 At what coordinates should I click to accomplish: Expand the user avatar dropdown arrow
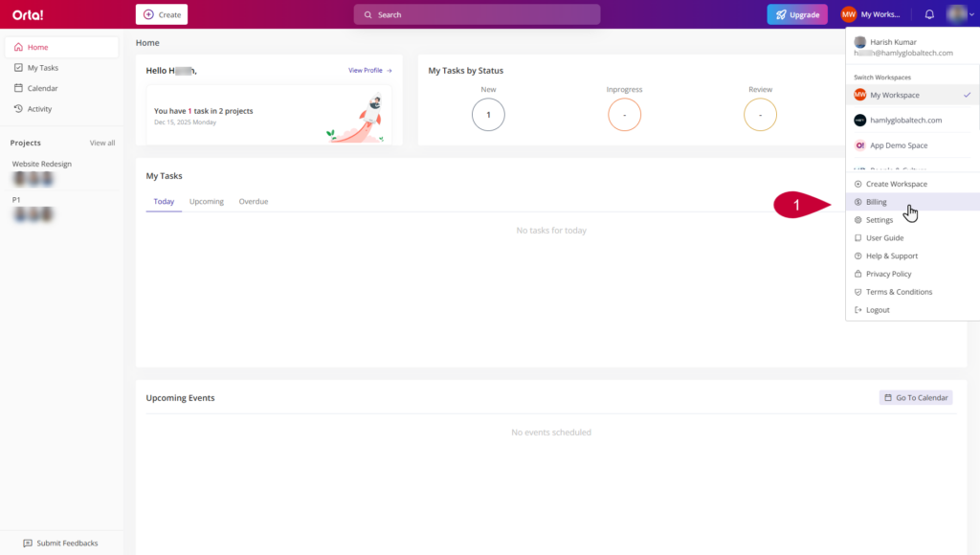pyautogui.click(x=971, y=14)
